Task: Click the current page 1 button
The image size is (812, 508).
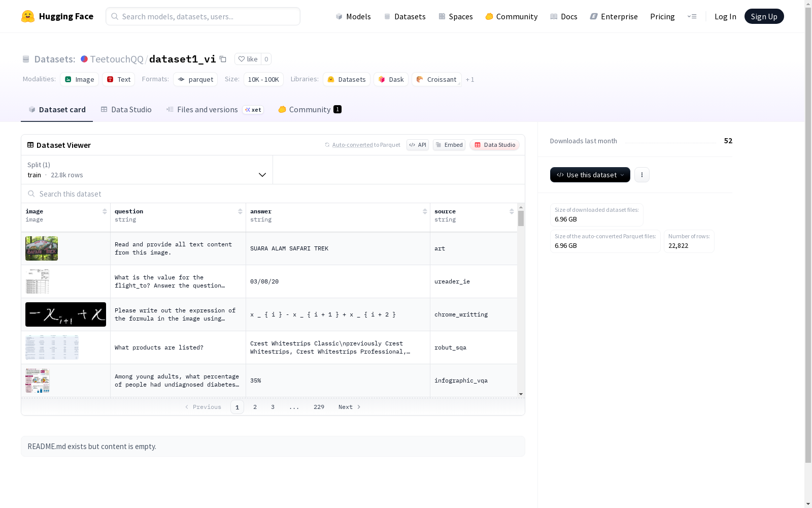Action: (237, 407)
